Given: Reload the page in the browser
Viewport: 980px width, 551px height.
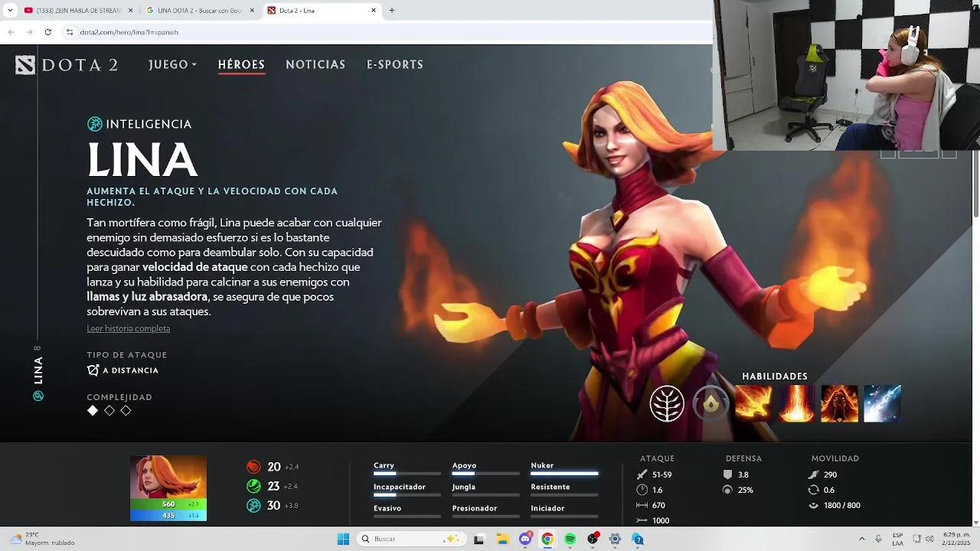Looking at the screenshot, I should tap(47, 32).
